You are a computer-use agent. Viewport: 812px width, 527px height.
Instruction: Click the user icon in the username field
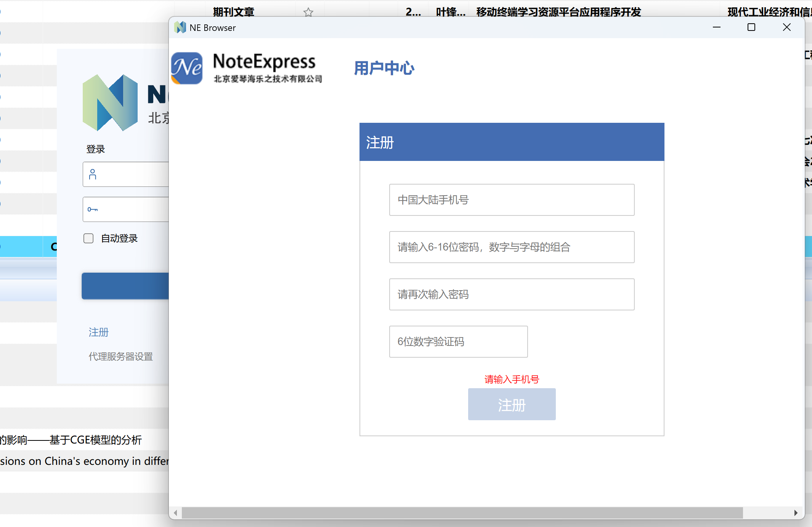pyautogui.click(x=93, y=174)
